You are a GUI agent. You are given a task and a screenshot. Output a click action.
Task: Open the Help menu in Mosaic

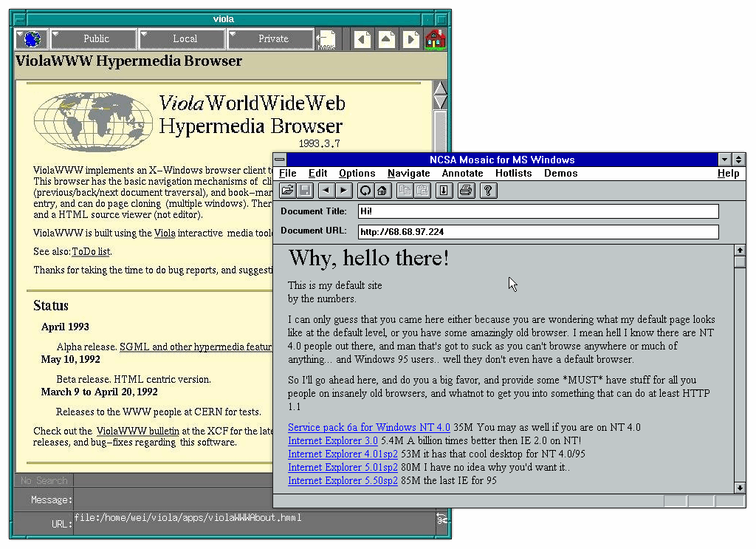728,173
